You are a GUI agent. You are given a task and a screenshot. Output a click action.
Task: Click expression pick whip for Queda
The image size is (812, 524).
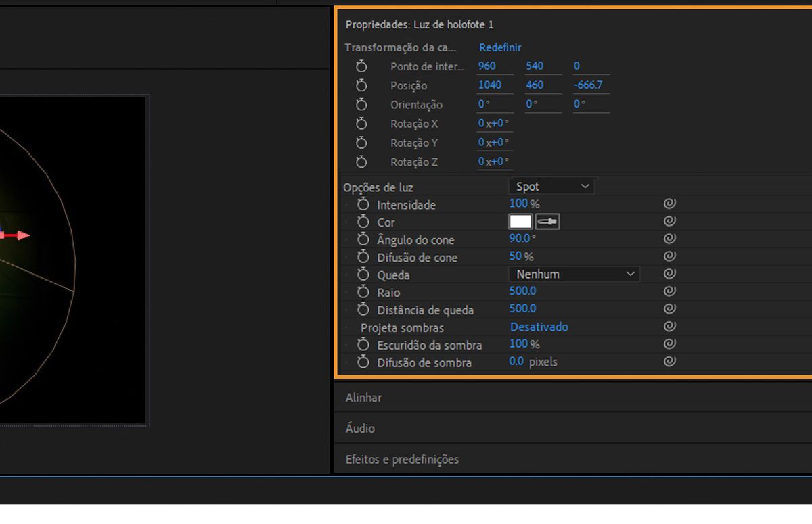pos(669,274)
